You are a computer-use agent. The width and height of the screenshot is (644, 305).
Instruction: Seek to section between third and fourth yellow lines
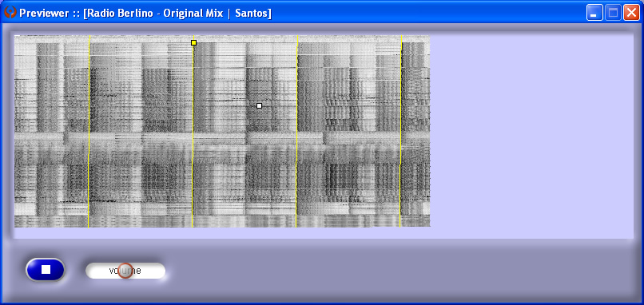point(349,132)
